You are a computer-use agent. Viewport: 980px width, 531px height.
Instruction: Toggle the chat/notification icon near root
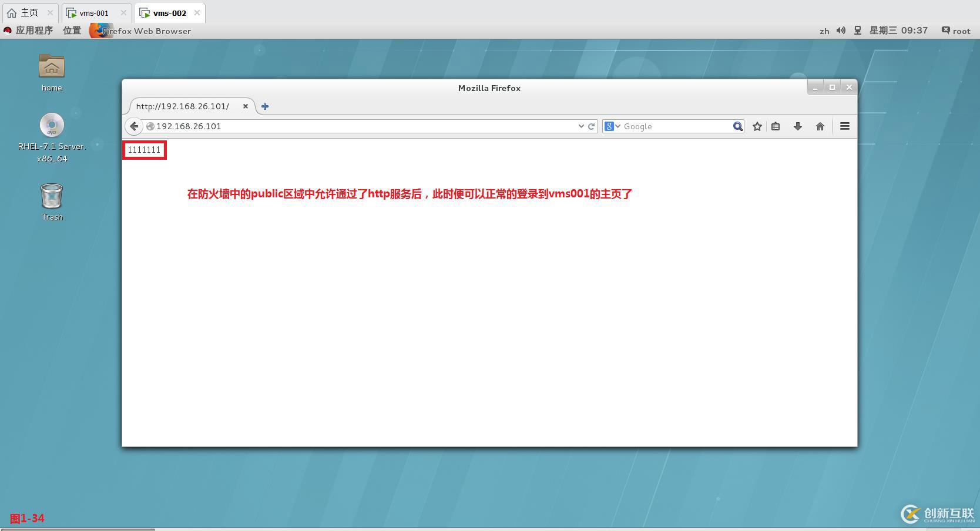point(945,31)
